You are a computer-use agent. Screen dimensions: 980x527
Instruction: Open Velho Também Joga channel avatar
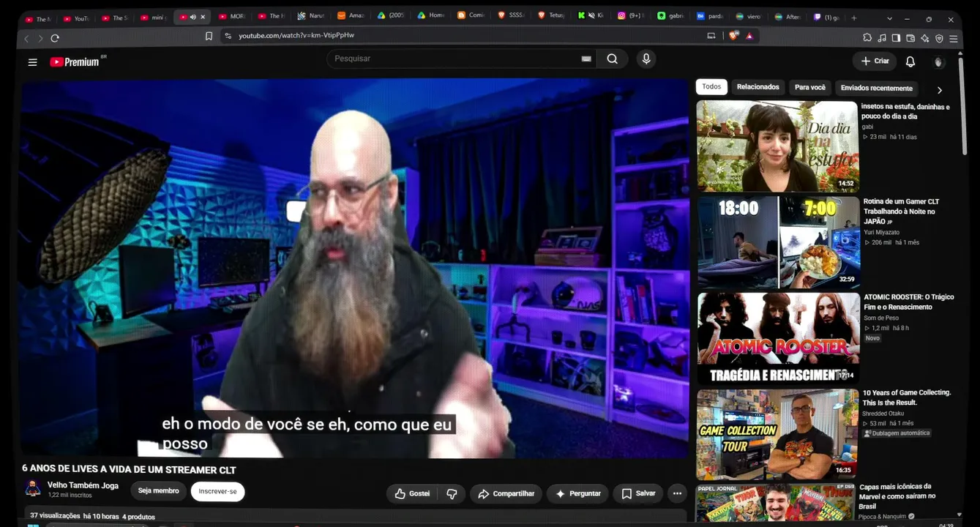tap(33, 489)
